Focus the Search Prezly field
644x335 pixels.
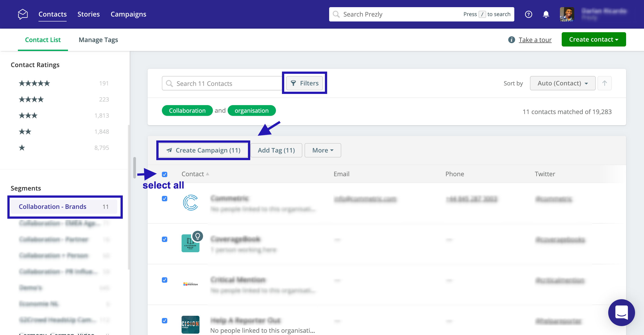[422, 14]
